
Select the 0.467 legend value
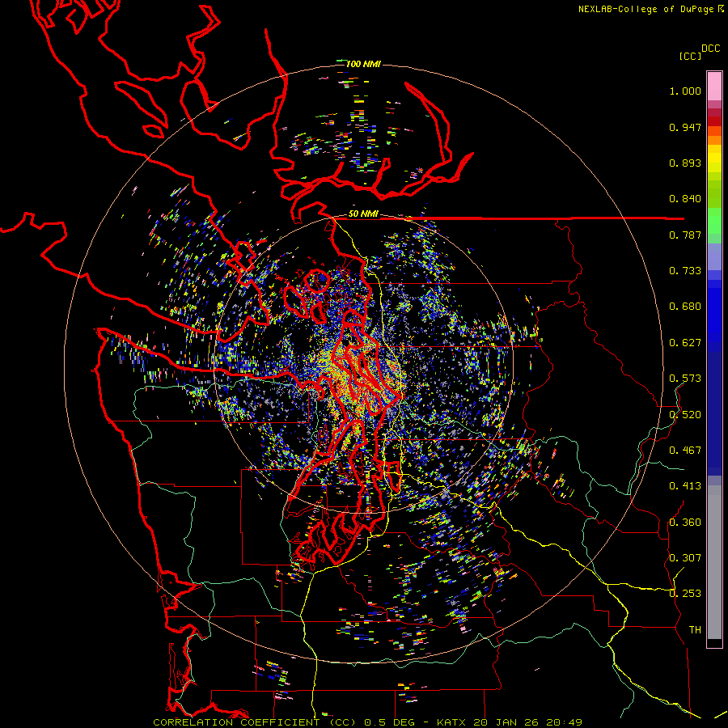(x=685, y=451)
